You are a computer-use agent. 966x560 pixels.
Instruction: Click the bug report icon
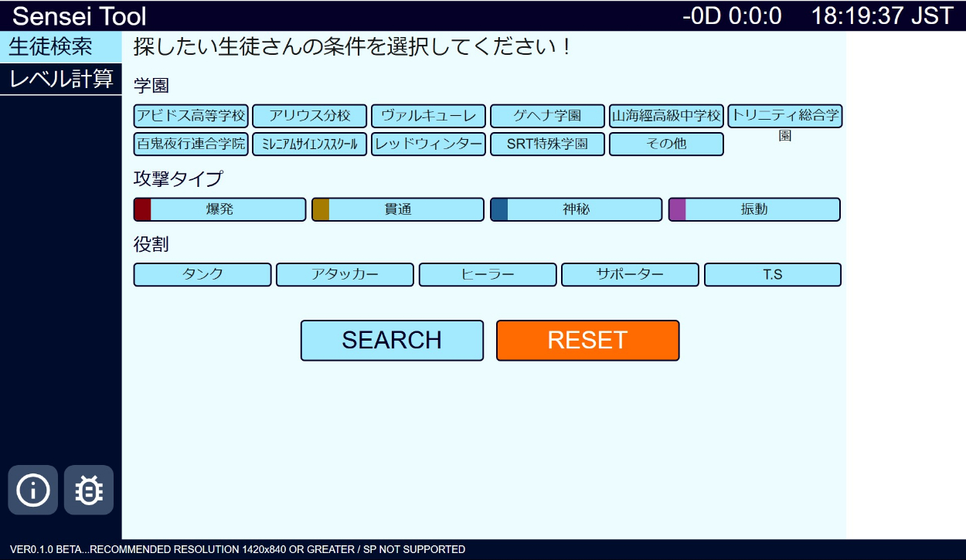pos(89,490)
